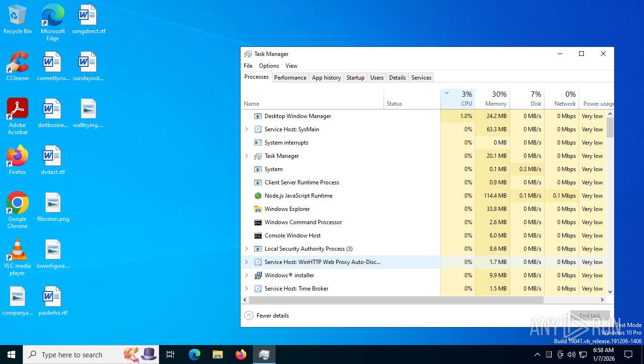644x364 pixels.
Task: Switch to the App history tab
Action: (x=326, y=78)
